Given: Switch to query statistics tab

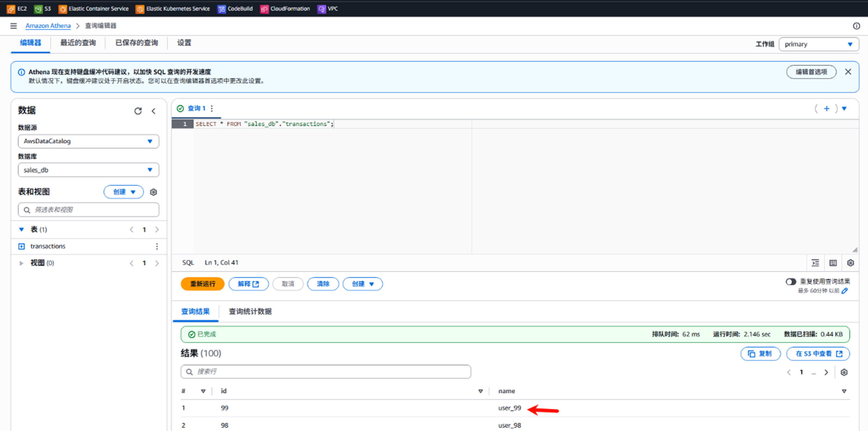Looking at the screenshot, I should click(250, 311).
